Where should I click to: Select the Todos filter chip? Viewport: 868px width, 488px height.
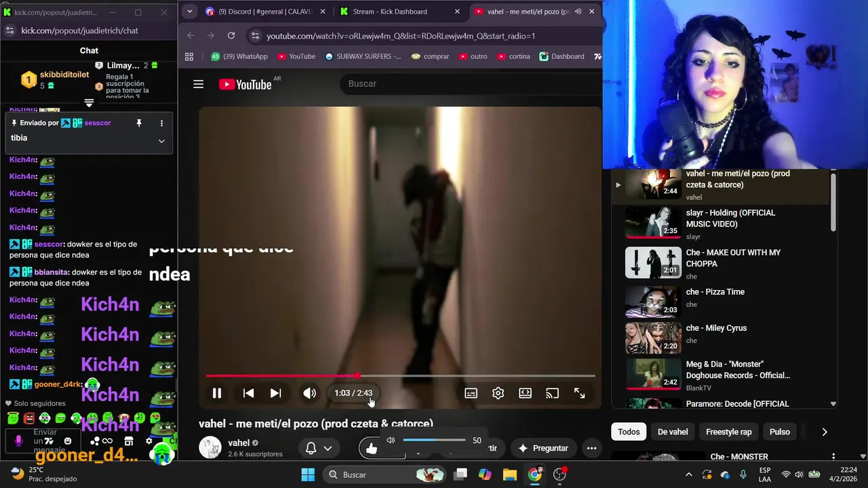point(629,432)
